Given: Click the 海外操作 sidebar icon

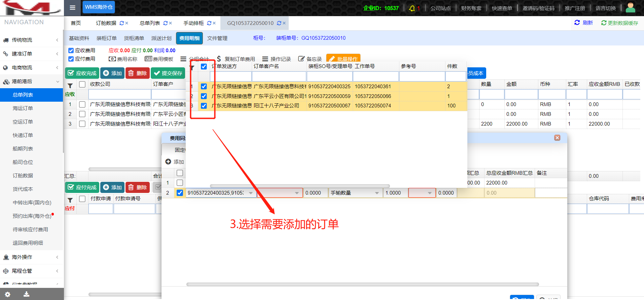Looking at the screenshot, I should click(x=6, y=257).
